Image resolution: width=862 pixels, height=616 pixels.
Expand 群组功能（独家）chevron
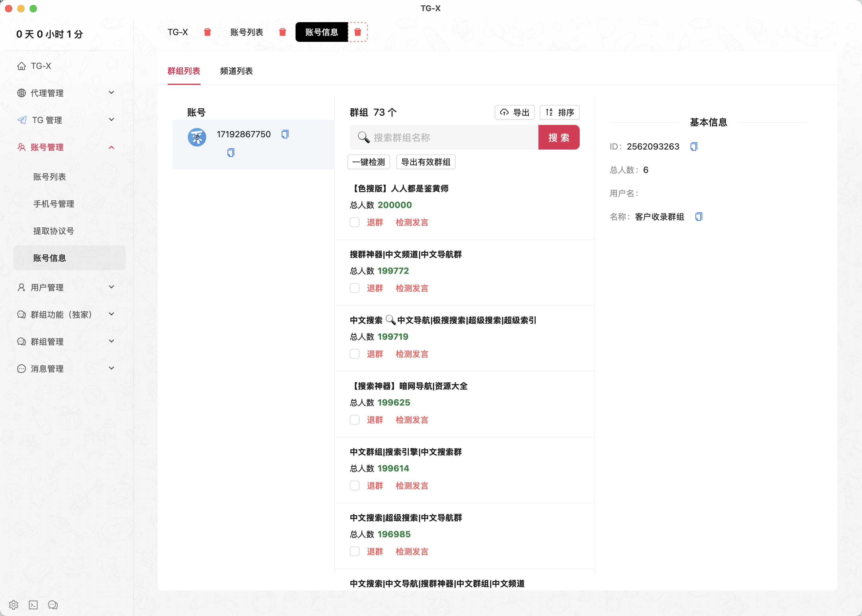(111, 314)
